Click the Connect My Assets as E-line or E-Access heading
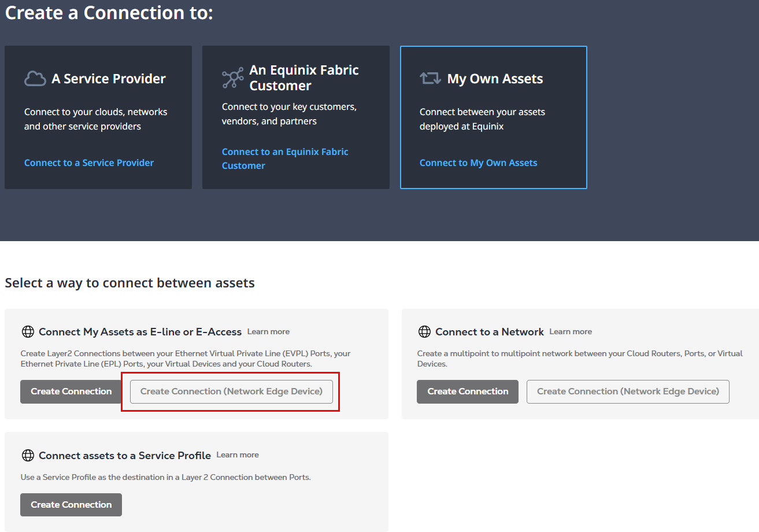The height and width of the screenshot is (532, 759). point(140,332)
